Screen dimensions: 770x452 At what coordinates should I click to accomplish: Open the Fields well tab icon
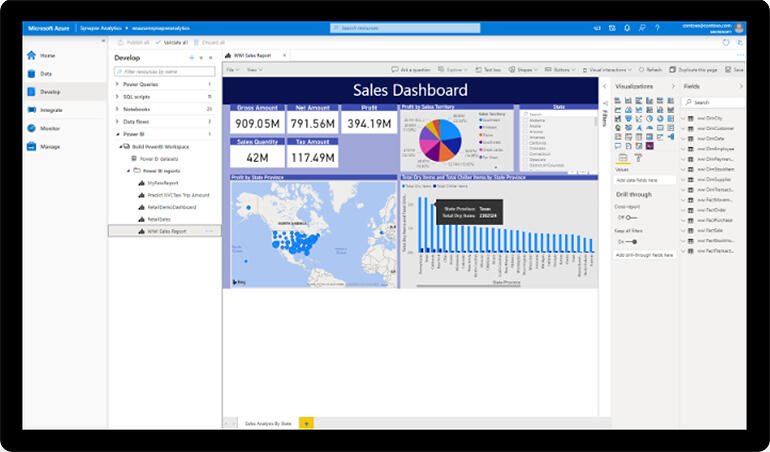623,158
